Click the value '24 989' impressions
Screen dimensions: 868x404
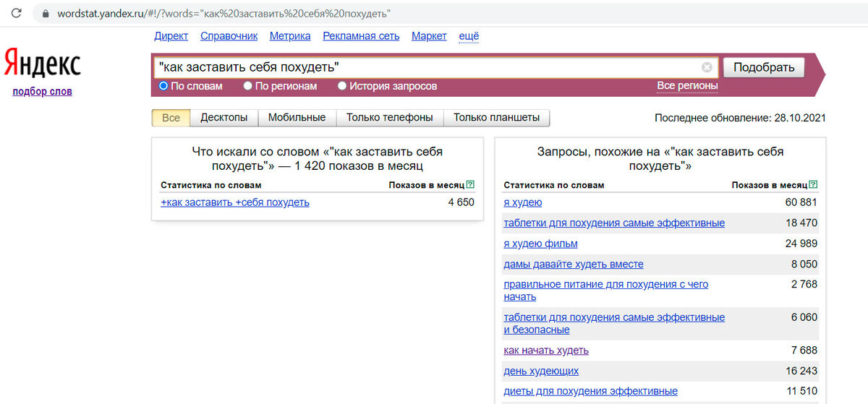[801, 244]
